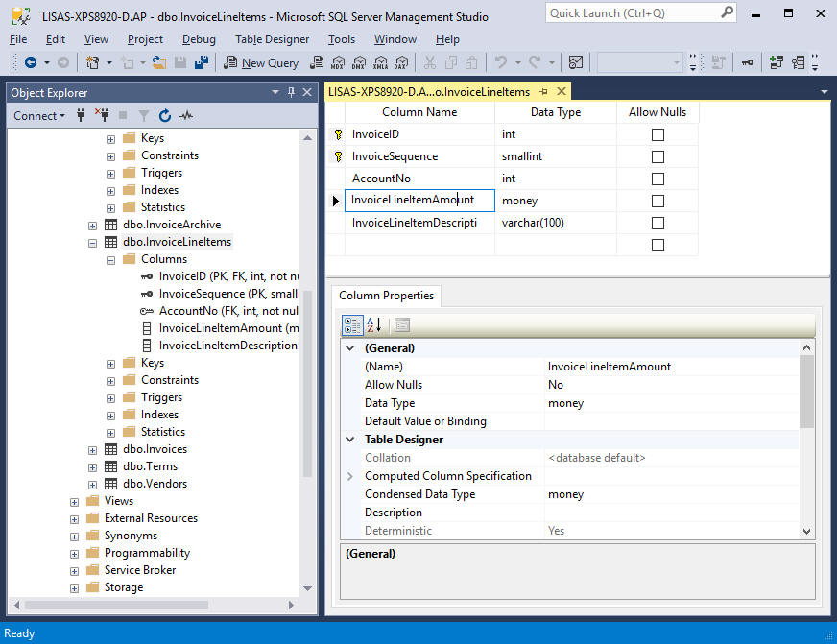Open the Table Designer menu
This screenshot has width=837, height=644.
[272, 39]
